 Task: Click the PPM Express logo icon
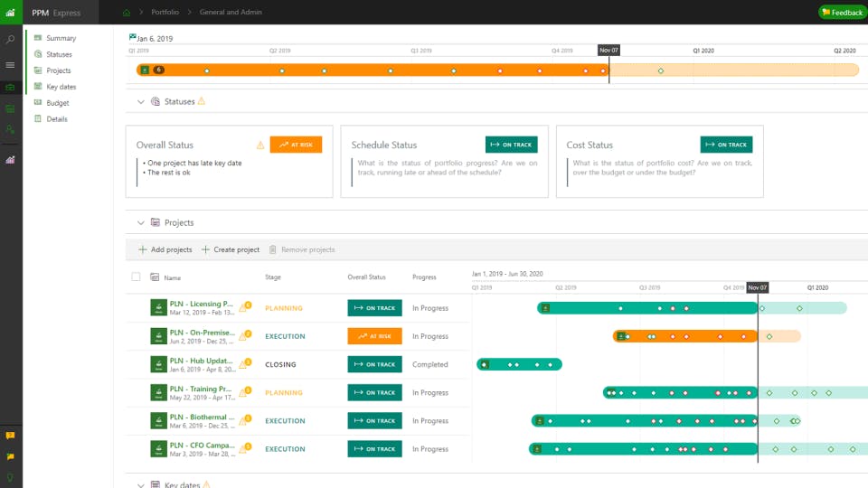tap(11, 12)
